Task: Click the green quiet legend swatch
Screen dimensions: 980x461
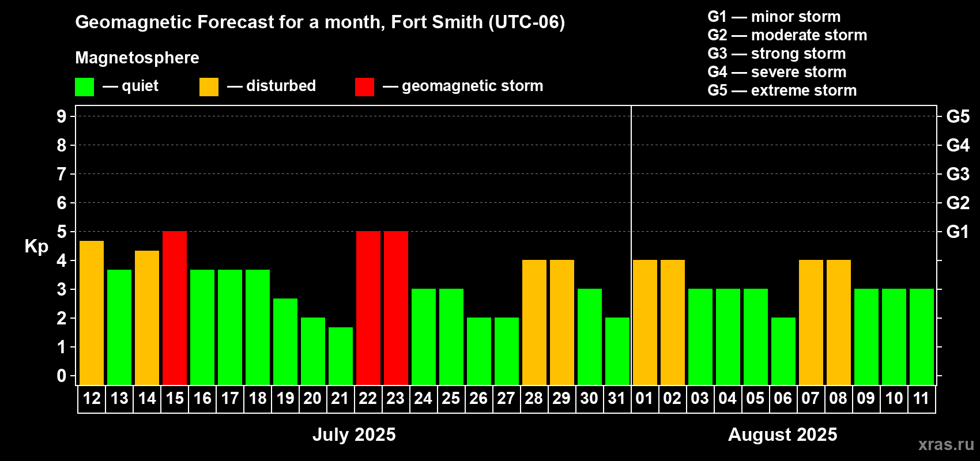Action: [x=84, y=87]
